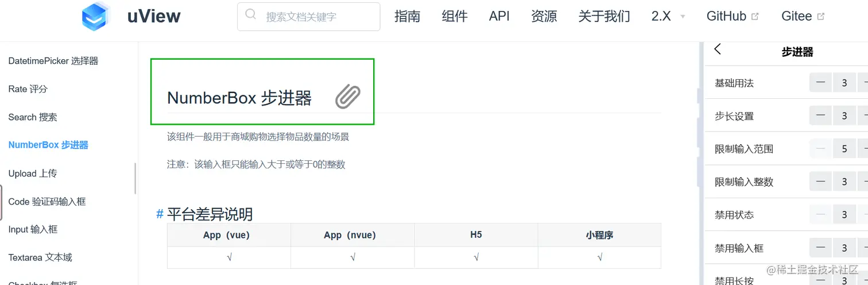Click the √ cell under H5
Image resolution: width=868 pixels, height=285 pixels.
coord(476,257)
